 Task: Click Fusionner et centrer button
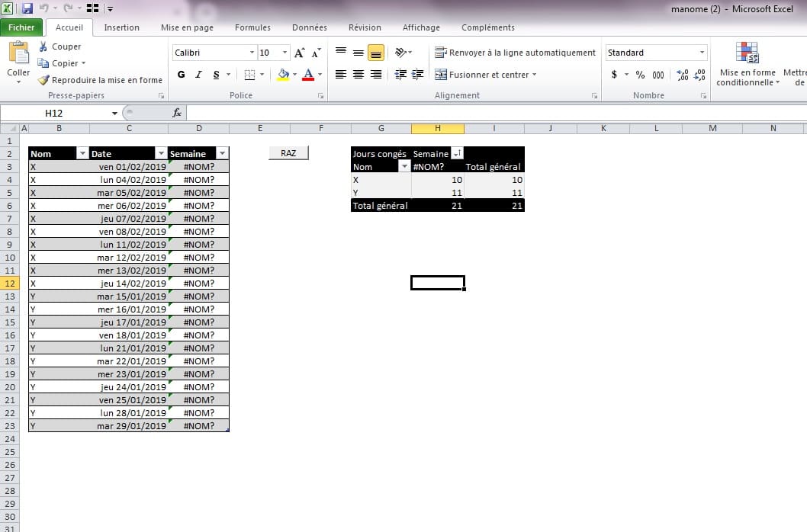(x=481, y=75)
